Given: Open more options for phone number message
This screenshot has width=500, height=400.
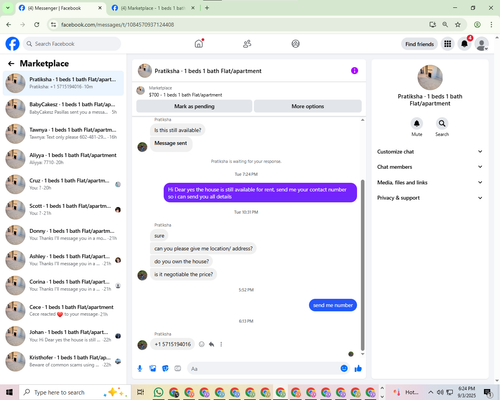Looking at the screenshot, I should (221, 344).
